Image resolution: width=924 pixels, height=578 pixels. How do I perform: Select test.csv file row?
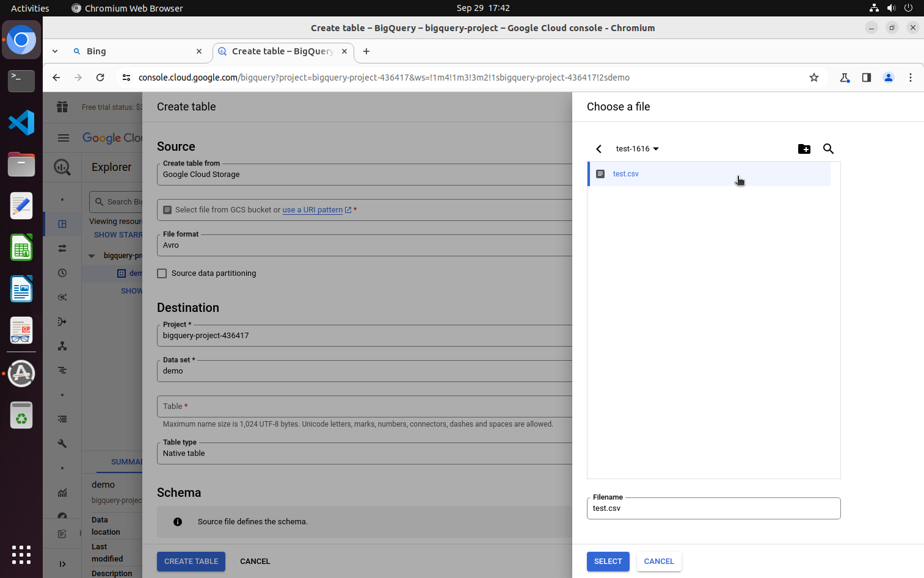[708, 174]
